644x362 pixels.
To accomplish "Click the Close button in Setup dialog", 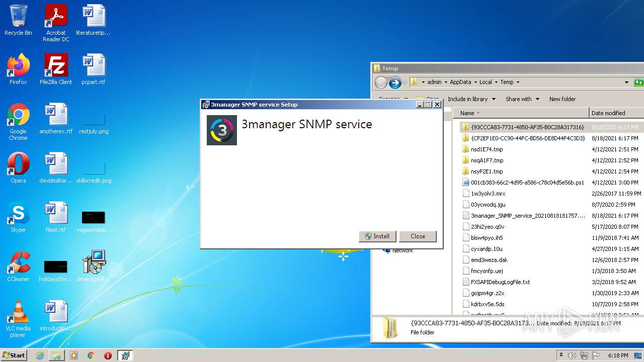I will coord(418,236).
